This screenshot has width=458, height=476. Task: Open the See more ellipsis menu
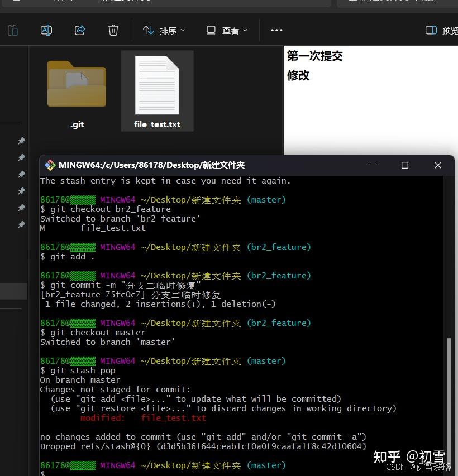click(x=276, y=30)
